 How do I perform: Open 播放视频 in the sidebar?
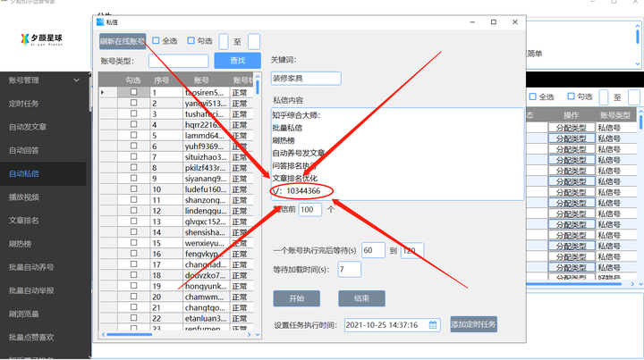(24, 197)
